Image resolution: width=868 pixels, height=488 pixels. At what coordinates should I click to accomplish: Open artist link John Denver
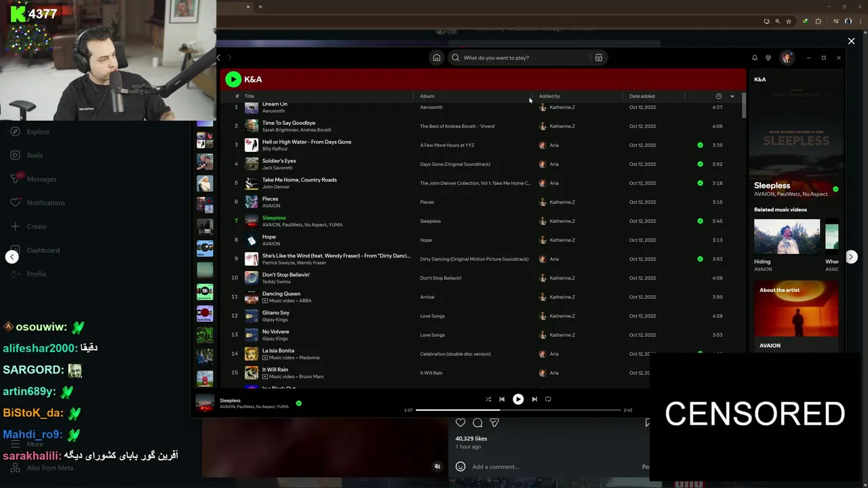click(x=275, y=186)
